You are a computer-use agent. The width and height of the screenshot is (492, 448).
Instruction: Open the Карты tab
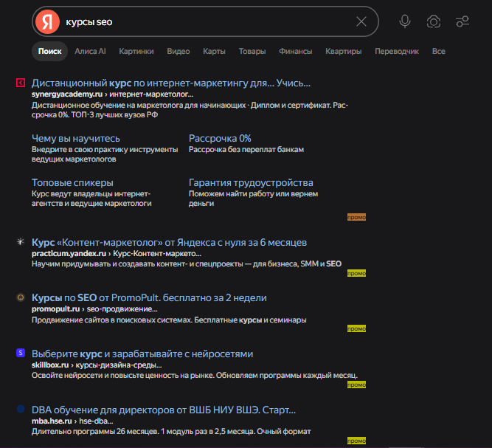(x=214, y=51)
